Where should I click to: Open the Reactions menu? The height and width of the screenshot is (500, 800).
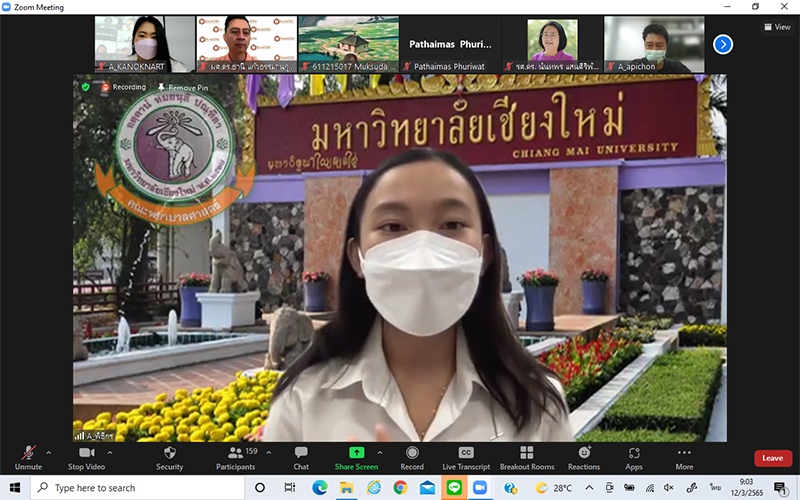coord(584,458)
